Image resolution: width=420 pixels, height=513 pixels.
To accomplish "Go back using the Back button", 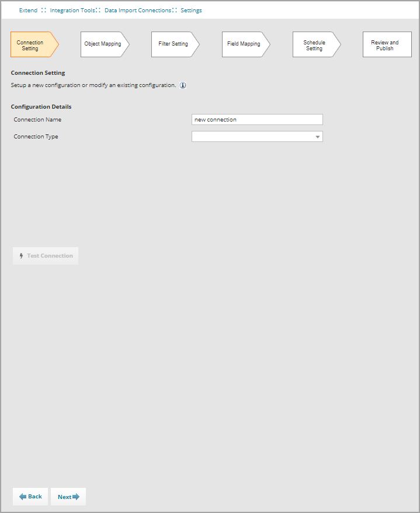I will click(x=30, y=497).
